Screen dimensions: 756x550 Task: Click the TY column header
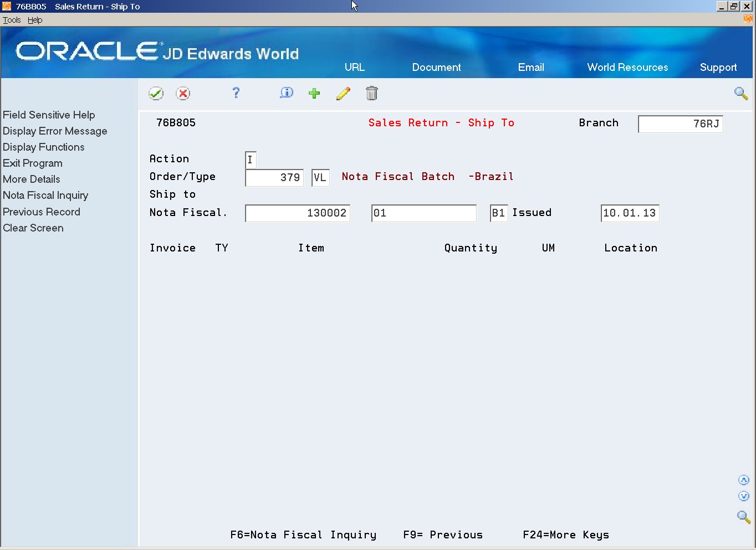tap(222, 248)
